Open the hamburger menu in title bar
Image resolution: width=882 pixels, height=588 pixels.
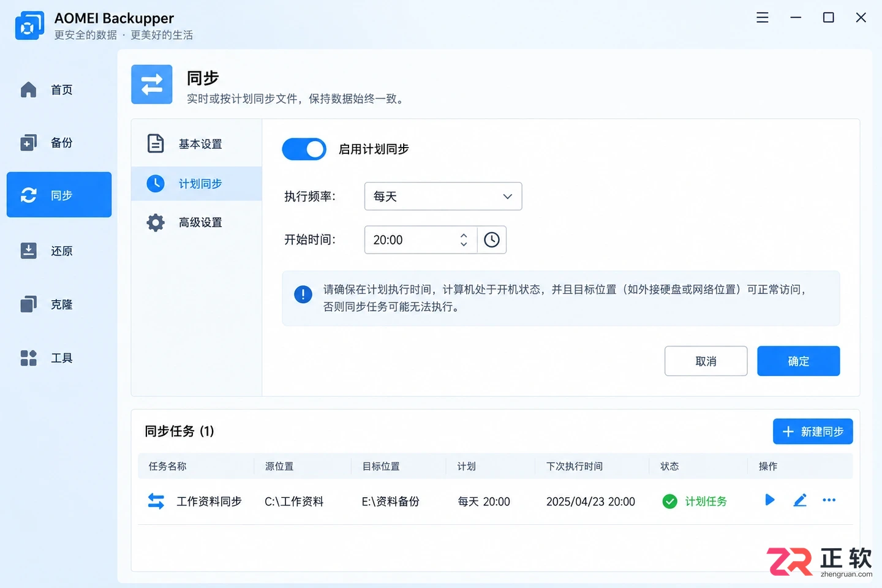coord(762,18)
